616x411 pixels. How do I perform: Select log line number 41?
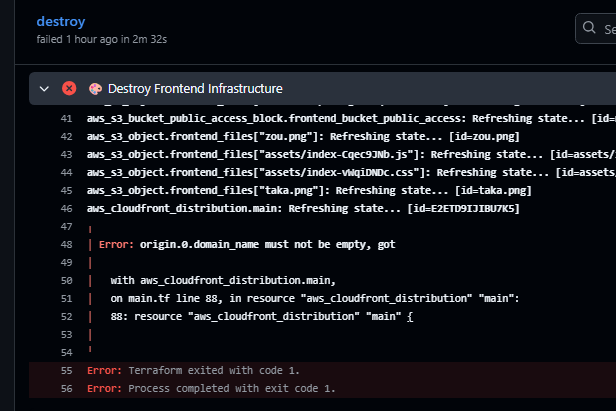coord(66,119)
